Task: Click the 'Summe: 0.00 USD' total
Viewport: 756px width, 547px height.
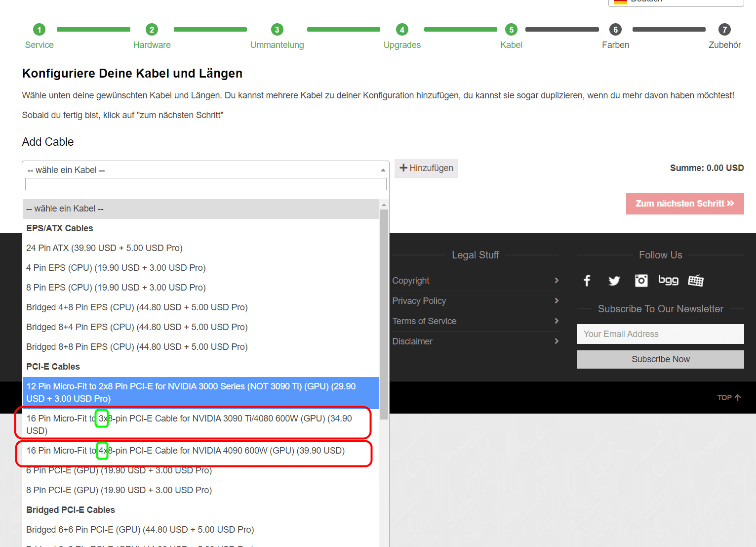Action: pyautogui.click(x=707, y=168)
